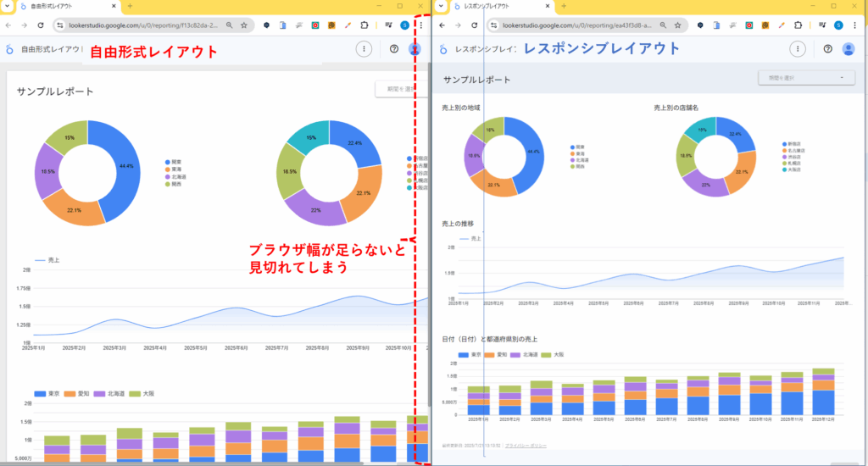This screenshot has width=868, height=466.
Task: Click the 大阪店 legend entry in the right report
Action: point(791,170)
